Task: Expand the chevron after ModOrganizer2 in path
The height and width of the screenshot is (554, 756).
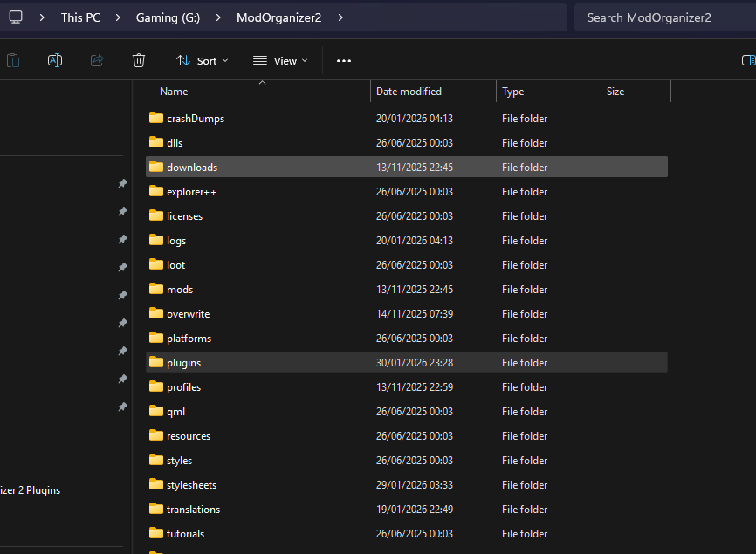Action: pyautogui.click(x=340, y=17)
